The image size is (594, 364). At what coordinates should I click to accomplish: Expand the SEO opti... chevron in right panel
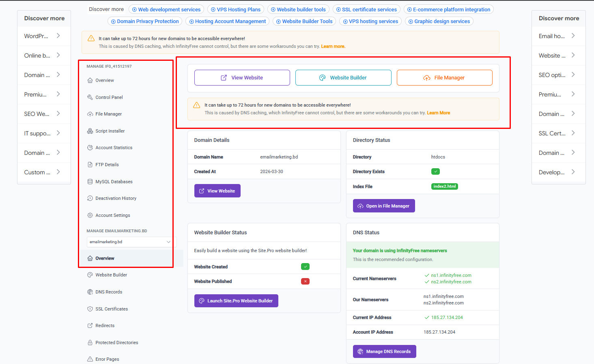point(573,75)
